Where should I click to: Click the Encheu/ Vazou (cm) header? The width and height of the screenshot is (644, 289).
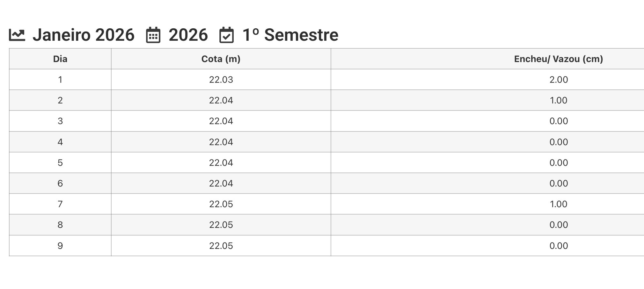coord(558,59)
